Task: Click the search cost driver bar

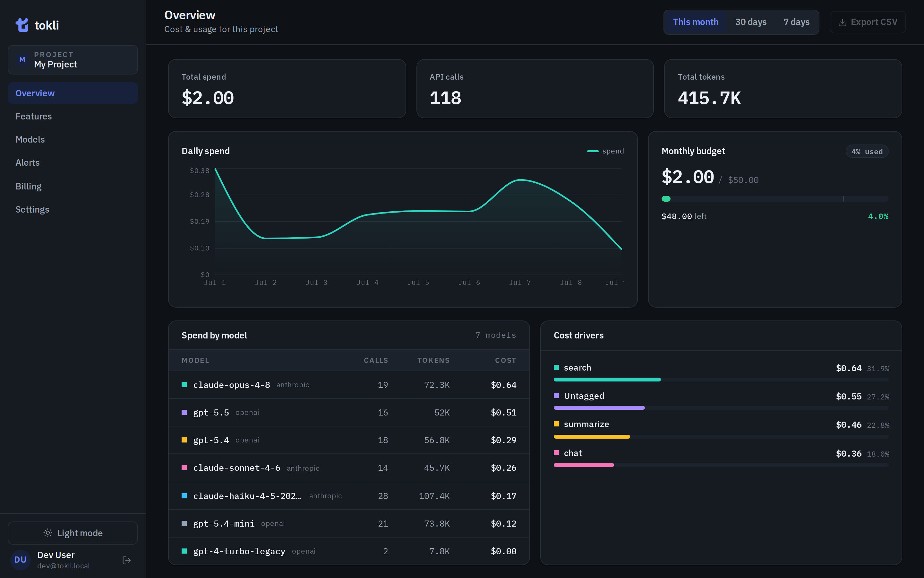Action: click(x=721, y=380)
